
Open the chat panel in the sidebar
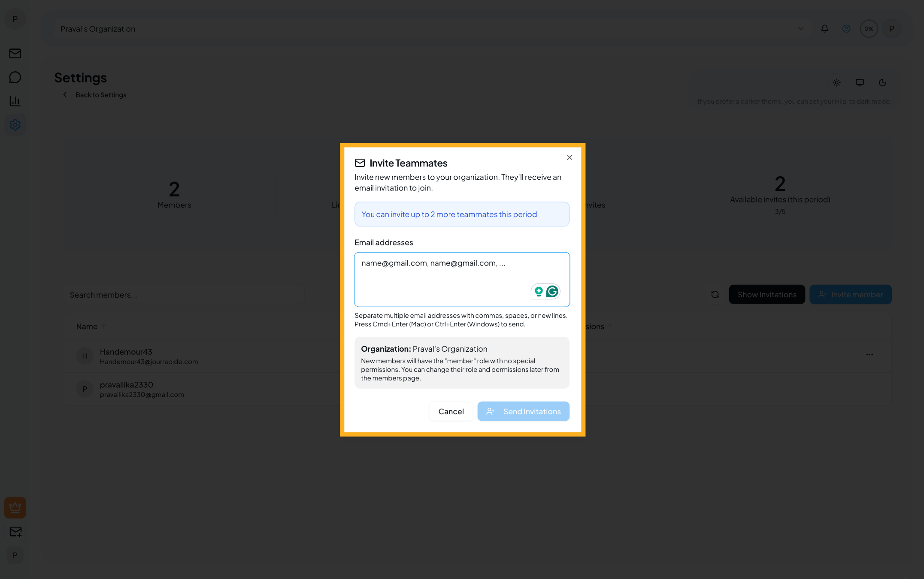click(15, 77)
